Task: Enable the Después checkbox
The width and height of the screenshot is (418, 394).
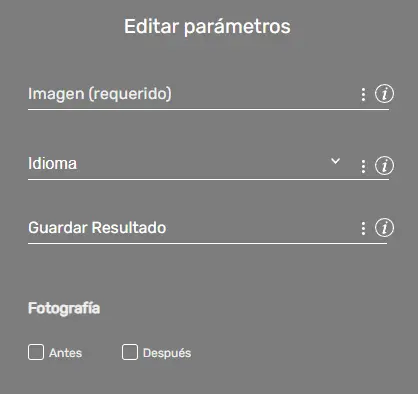Action: [x=130, y=352]
